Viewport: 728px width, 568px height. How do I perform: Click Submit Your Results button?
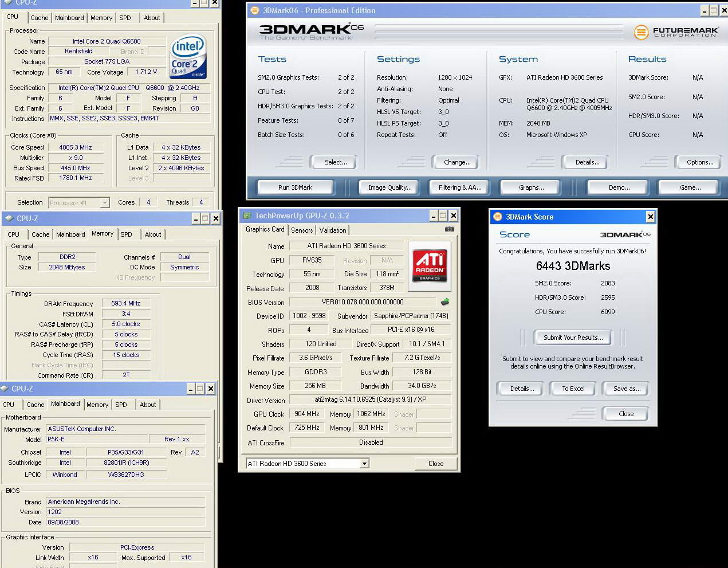click(573, 338)
